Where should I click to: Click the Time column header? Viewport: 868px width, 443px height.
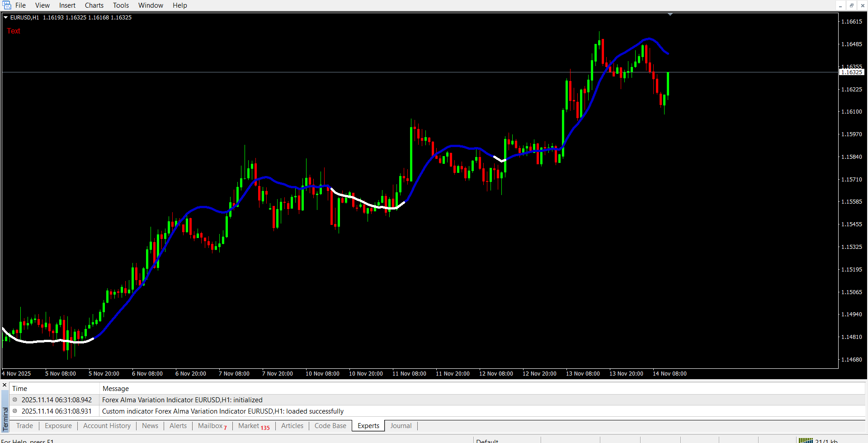20,388
